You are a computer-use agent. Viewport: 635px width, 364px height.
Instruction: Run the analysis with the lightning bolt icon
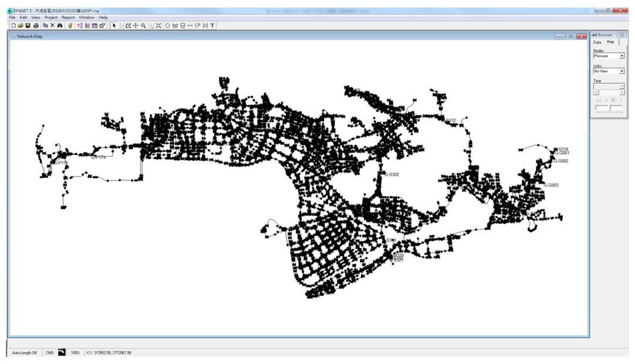[x=70, y=25]
